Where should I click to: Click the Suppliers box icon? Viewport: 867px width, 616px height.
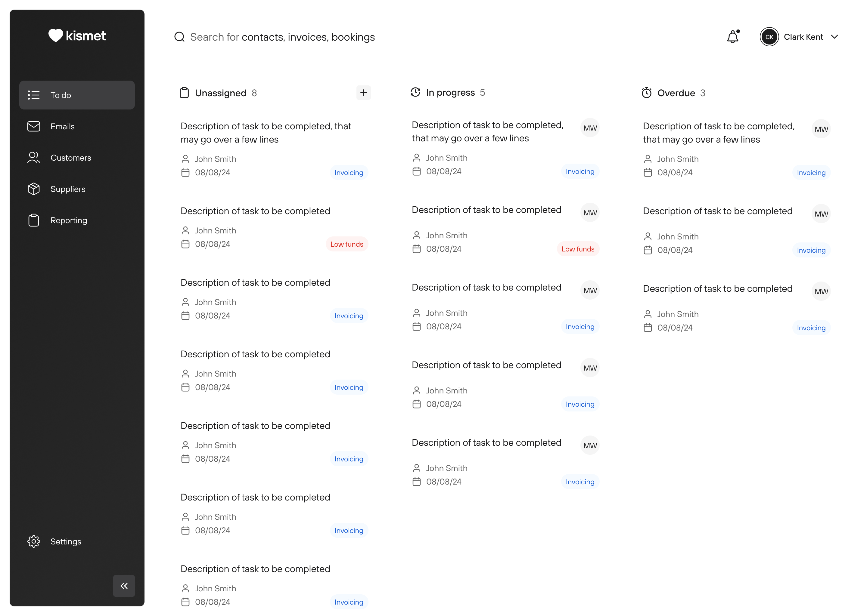tap(34, 189)
